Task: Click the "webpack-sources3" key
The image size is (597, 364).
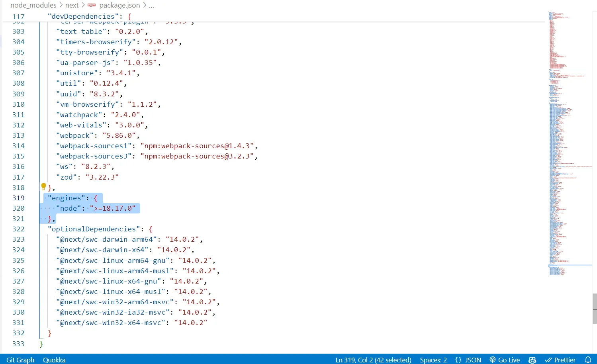Action: 94,156
